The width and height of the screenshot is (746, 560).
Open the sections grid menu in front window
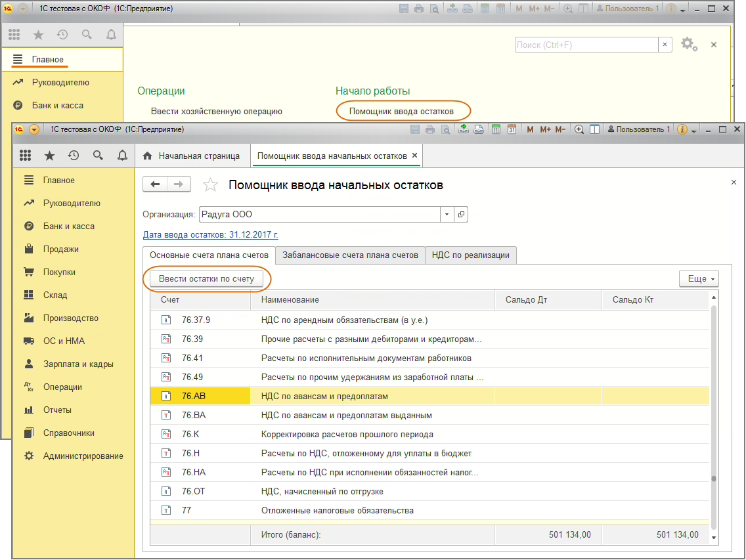coord(25,155)
